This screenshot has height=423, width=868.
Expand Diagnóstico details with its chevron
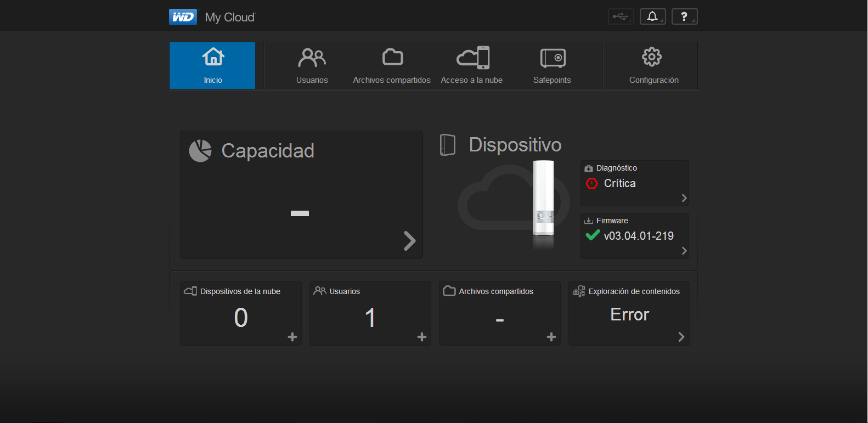click(x=684, y=198)
